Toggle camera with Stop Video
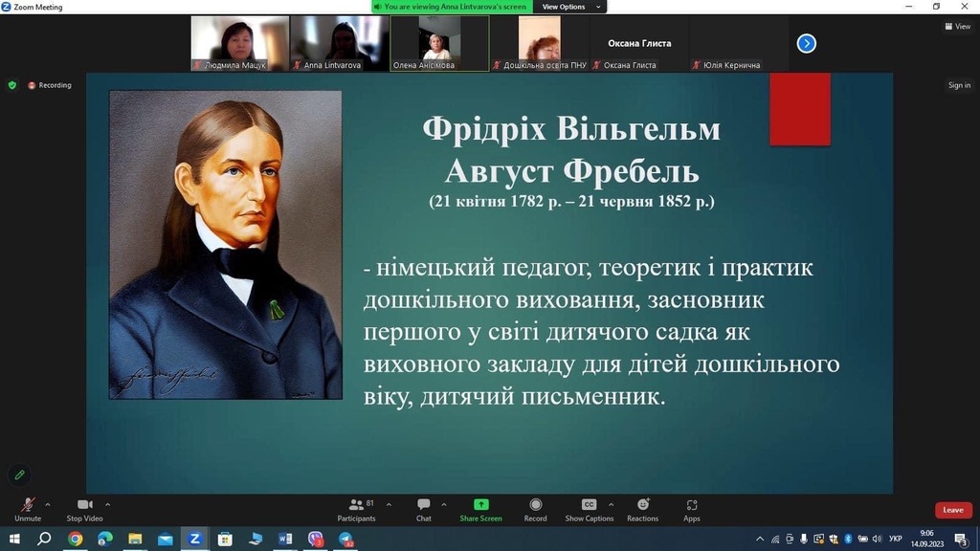This screenshot has height=551, width=980. 84,508
